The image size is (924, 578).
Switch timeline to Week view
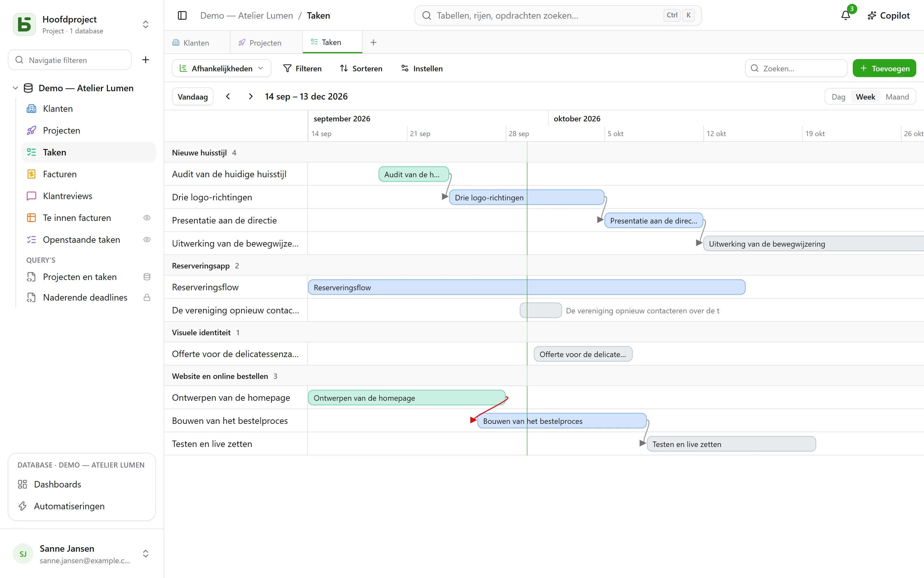[x=865, y=97]
